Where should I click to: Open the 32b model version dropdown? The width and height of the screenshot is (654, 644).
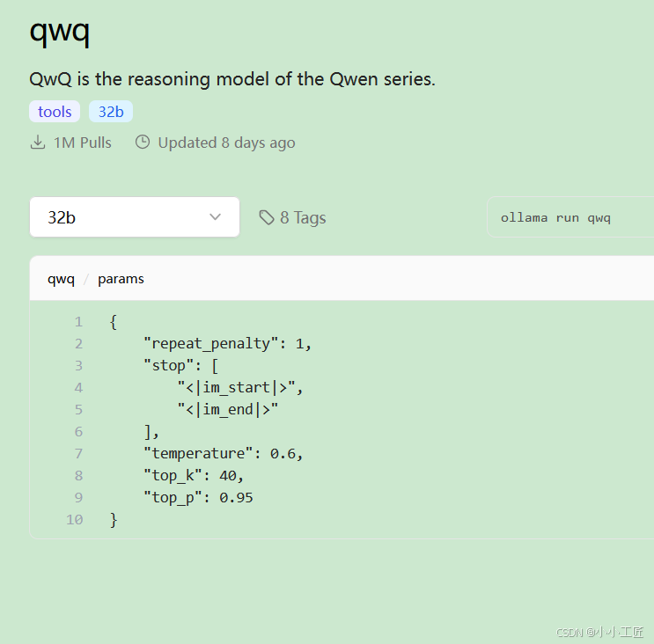point(134,217)
